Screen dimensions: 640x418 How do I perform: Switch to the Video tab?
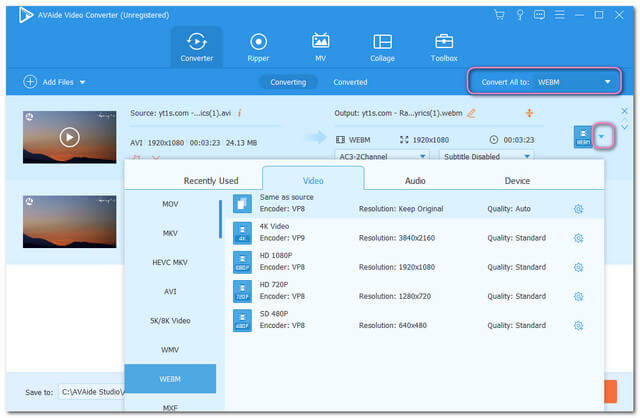tap(313, 179)
